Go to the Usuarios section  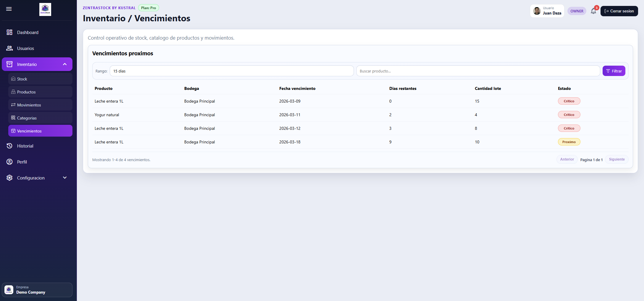(37, 48)
